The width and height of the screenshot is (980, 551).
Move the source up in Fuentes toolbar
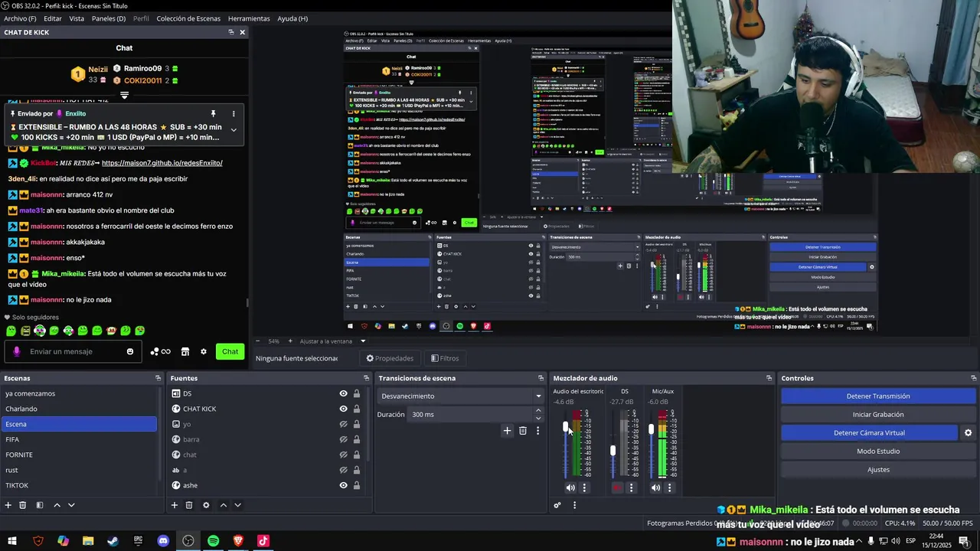224,505
